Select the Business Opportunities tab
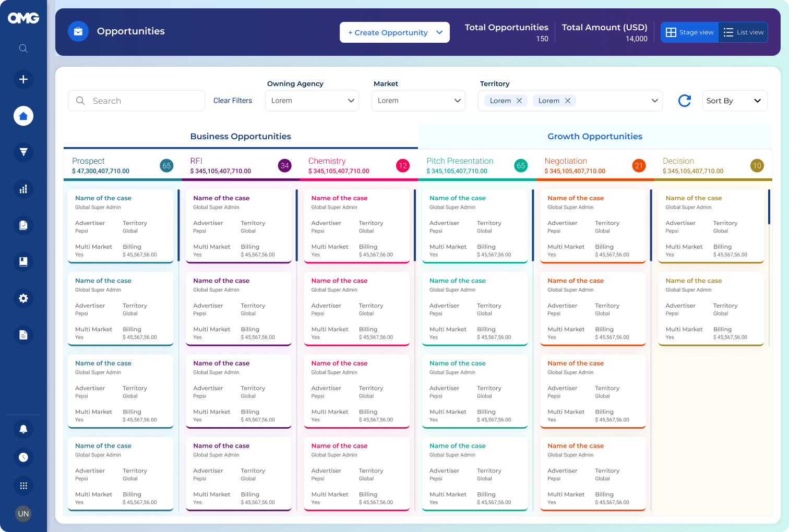Image resolution: width=789 pixels, height=532 pixels. [x=241, y=137]
